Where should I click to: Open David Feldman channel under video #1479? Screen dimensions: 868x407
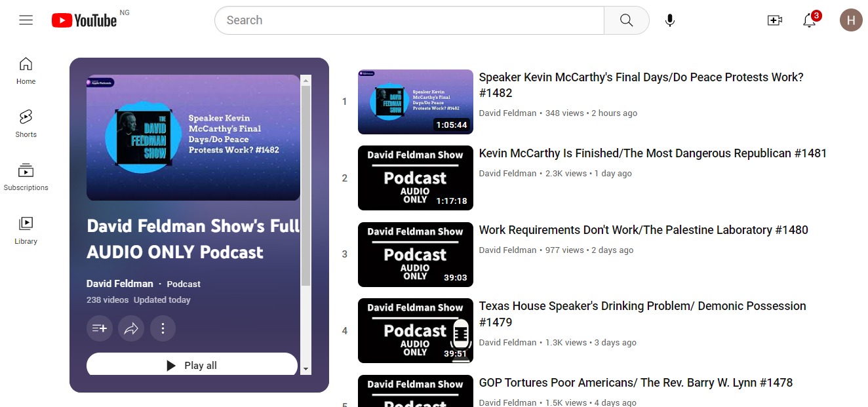(508, 342)
